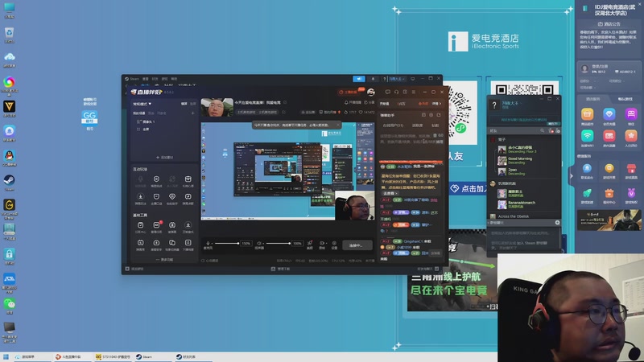The image size is (644, 362).
Task: Open the green 连接WiFi icon in hotel sidebar
Action: coord(587,136)
